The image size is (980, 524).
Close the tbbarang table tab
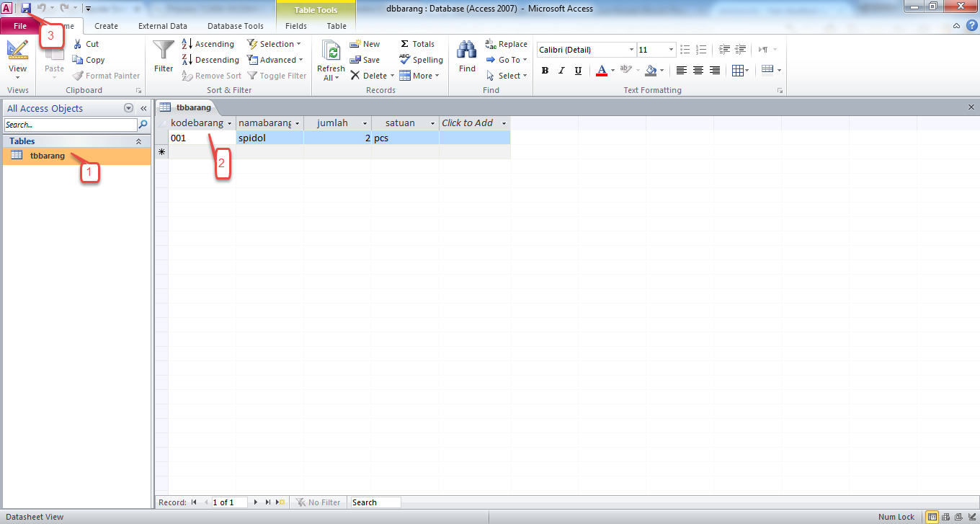click(971, 107)
